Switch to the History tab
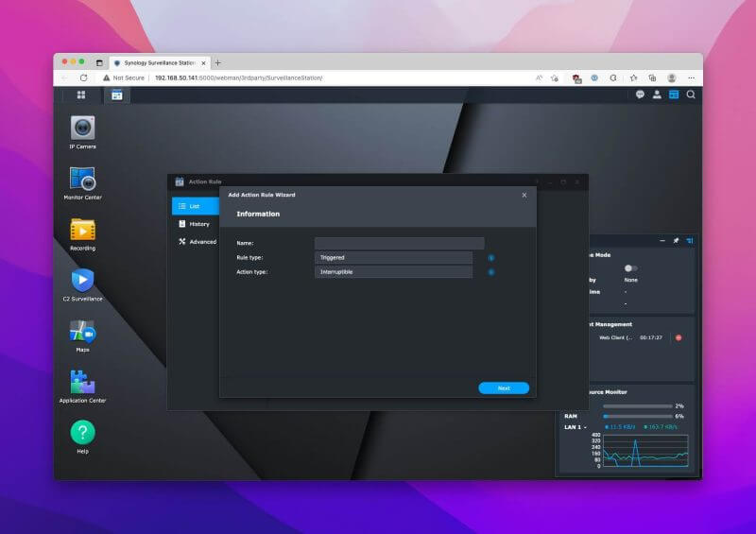 [196, 224]
